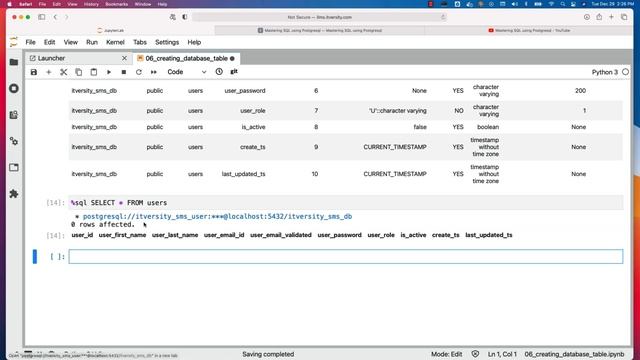Viewport: 640px width, 360px height.
Task: Open the Git sidebar panel
Action: (14, 115)
